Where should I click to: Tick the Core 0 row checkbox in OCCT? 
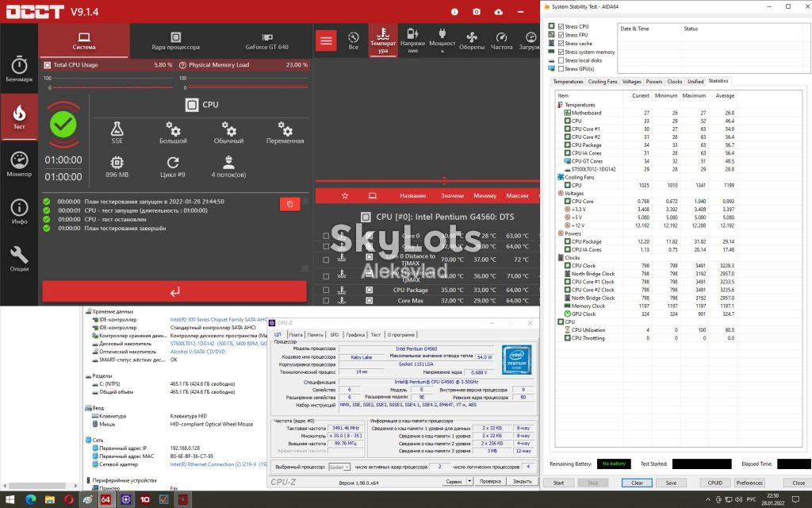coord(326,235)
